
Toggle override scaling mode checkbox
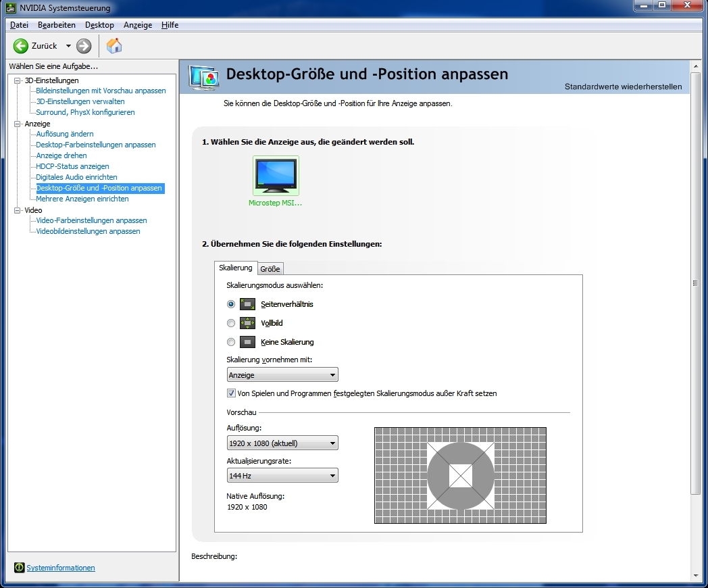231,393
